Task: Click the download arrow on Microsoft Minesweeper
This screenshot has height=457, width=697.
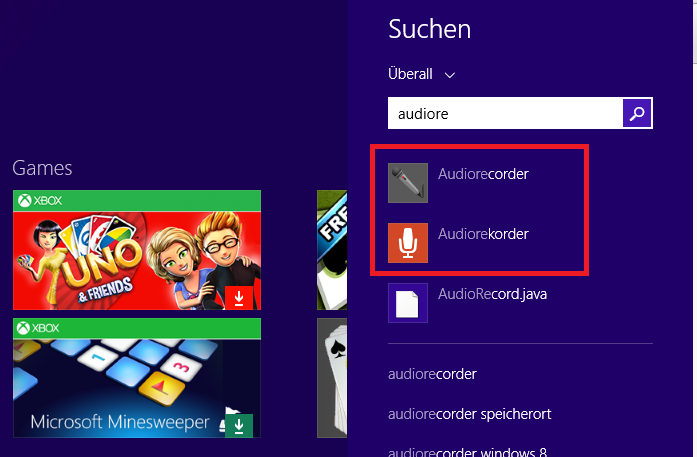Action: coord(239,425)
